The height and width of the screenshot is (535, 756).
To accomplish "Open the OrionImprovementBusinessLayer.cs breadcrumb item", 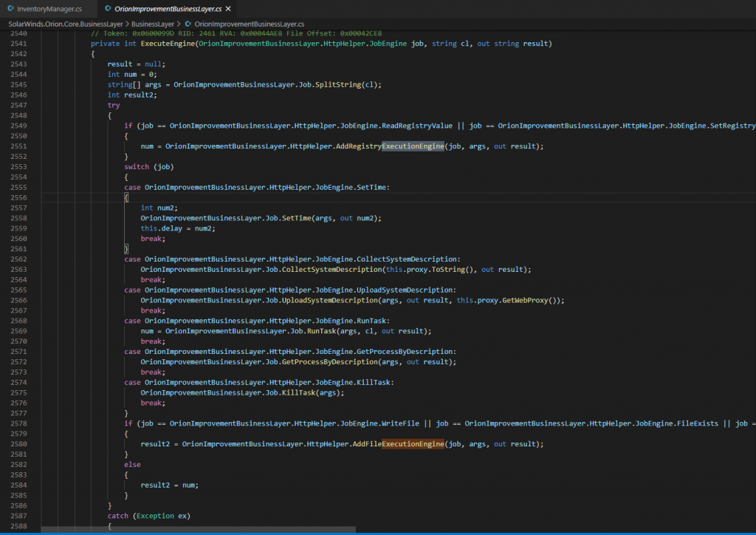I will 250,24.
